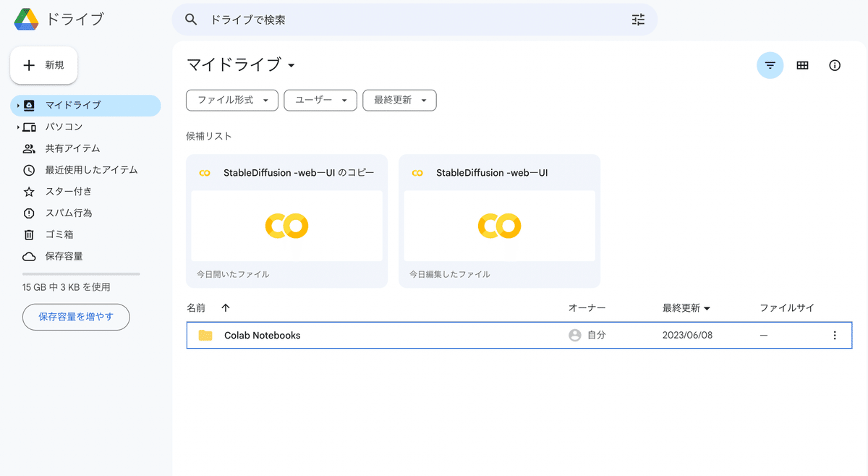Click the spam warning icon
Viewport: 868px width, 476px height.
pos(29,213)
